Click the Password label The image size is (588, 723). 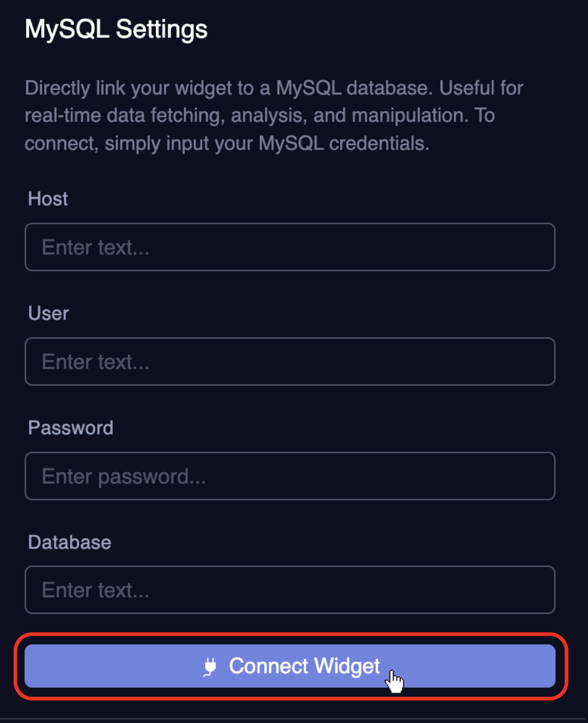(70, 427)
